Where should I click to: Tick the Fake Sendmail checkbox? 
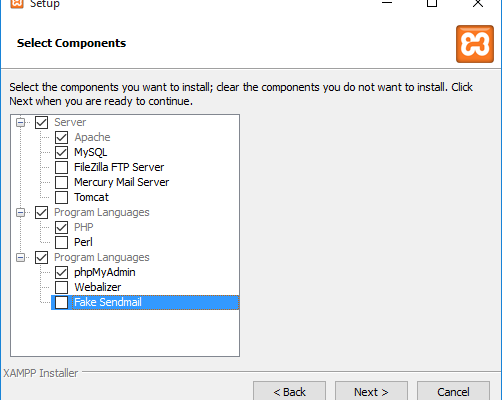coord(62,302)
